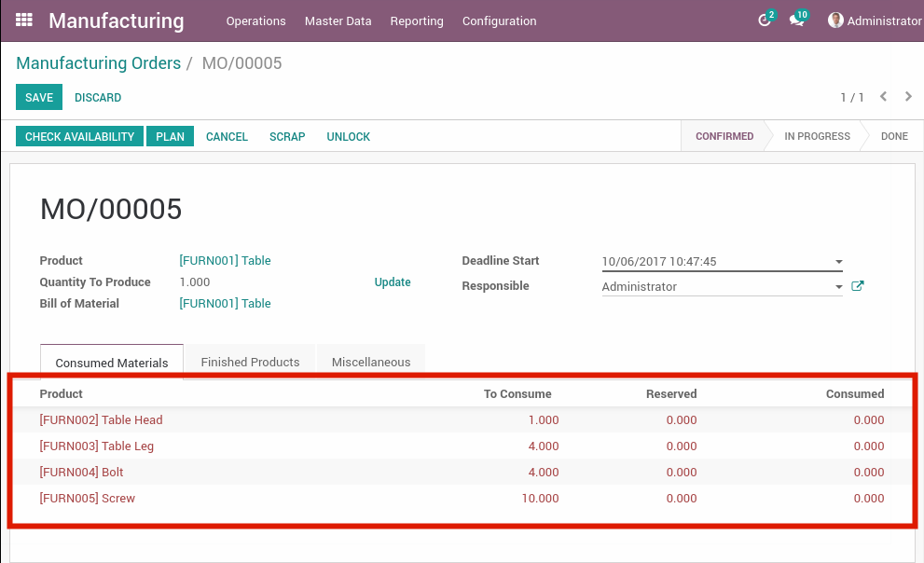Click the Discard button
This screenshot has height=563, width=924.
[98, 97]
